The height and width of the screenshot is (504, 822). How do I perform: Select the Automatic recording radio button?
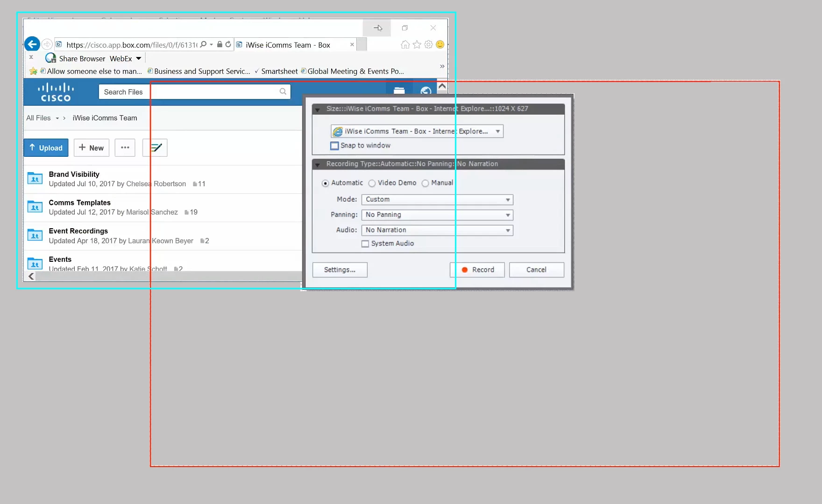[x=325, y=183]
